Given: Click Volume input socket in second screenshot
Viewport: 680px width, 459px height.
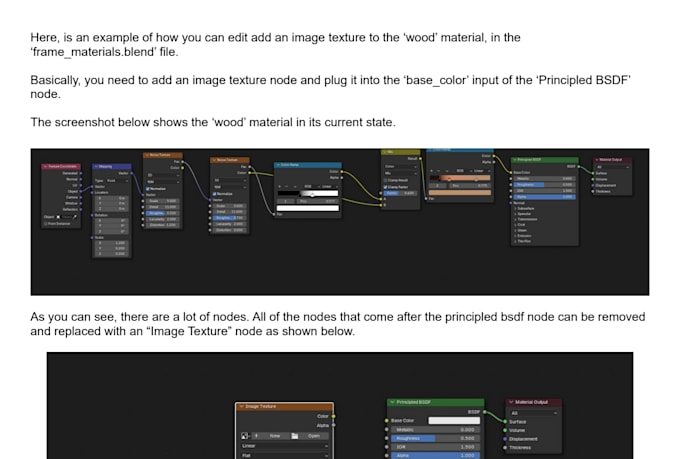Looking at the screenshot, I should [x=505, y=430].
